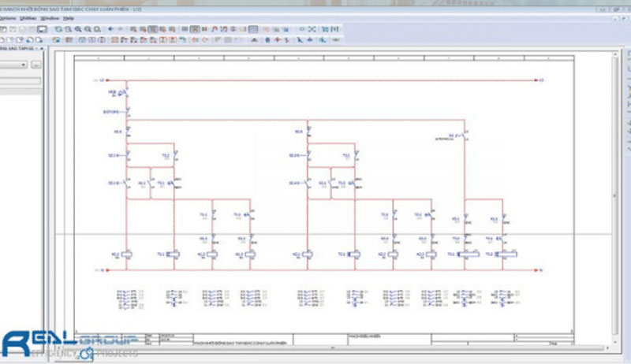Click the zoom in magnifier icon
Screen dimensions: 631x364
pyautogui.click(x=78, y=29)
